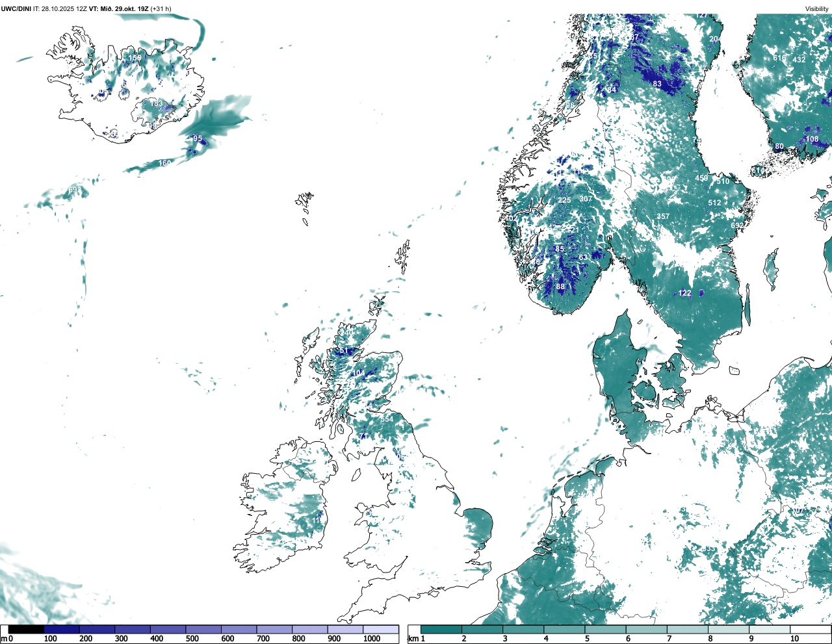
Task: Click the '616' value over Finland
Action: (x=779, y=58)
